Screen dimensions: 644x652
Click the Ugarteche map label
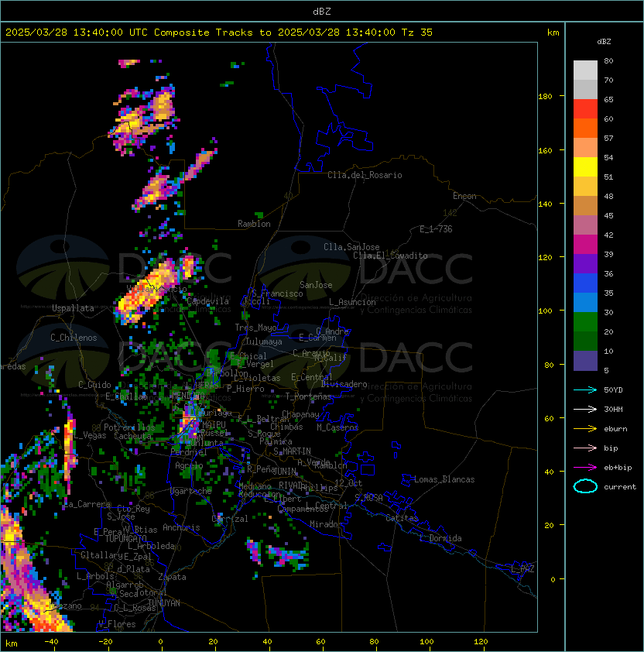pyautogui.click(x=191, y=491)
